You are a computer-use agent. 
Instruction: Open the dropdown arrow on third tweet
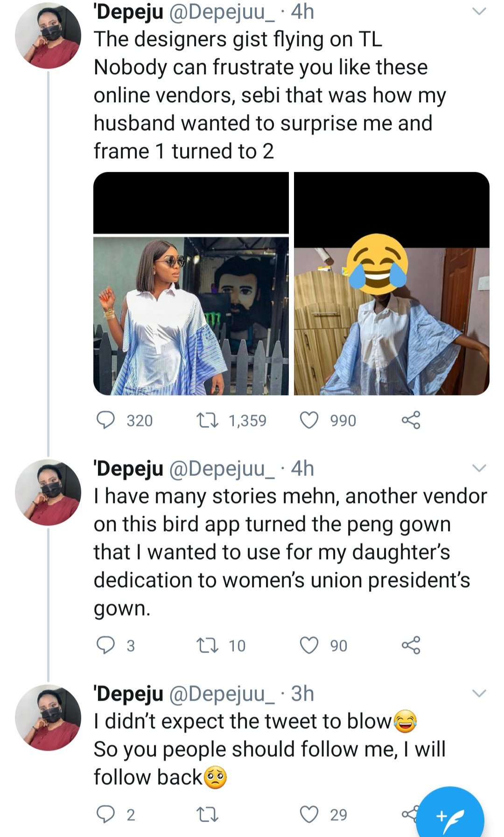point(479,693)
